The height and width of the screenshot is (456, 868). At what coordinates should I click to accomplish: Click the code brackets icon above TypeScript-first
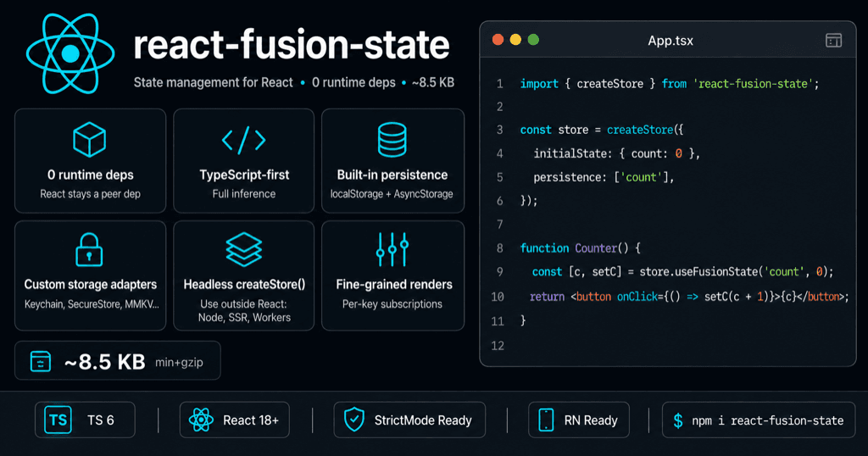point(243,140)
